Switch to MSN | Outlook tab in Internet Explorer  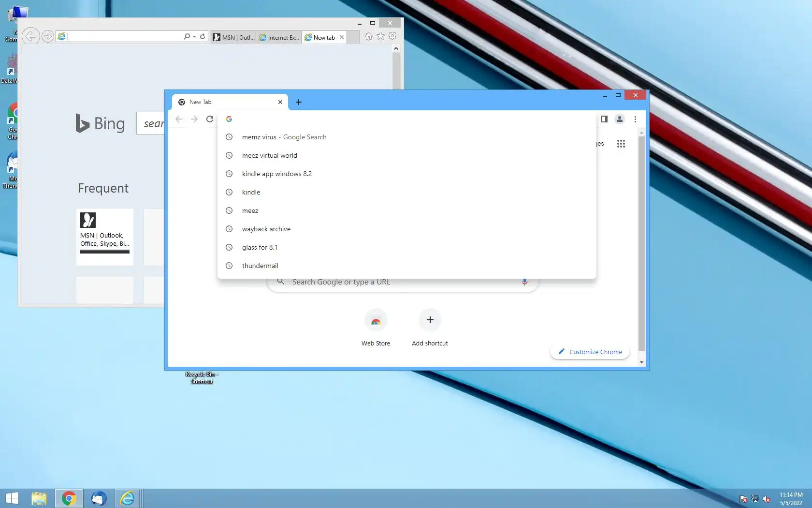(x=233, y=37)
